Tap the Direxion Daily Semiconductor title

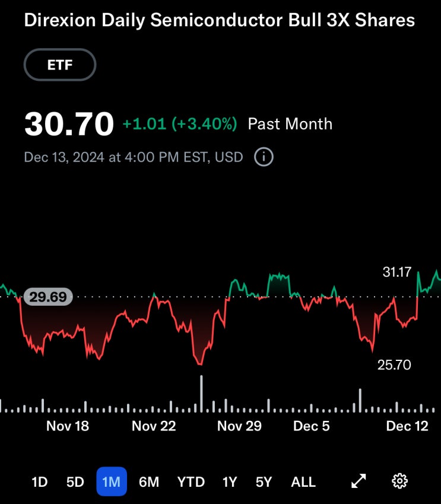pyautogui.click(x=220, y=20)
